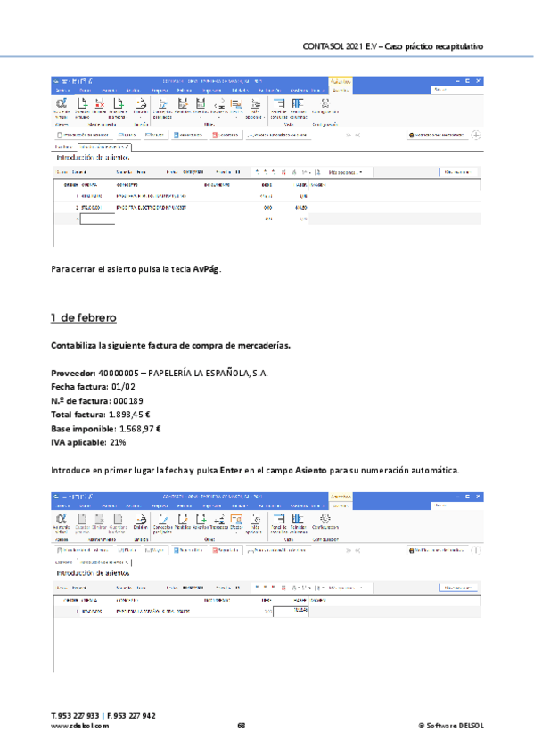This screenshot has width=534, height=756.
Task: Expand Más opciones dropdown above second screenshot grid
Action: [x=346, y=588]
